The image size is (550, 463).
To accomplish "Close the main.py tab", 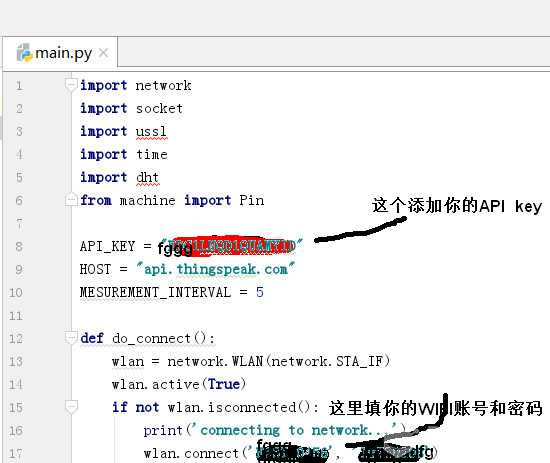I will (x=103, y=53).
